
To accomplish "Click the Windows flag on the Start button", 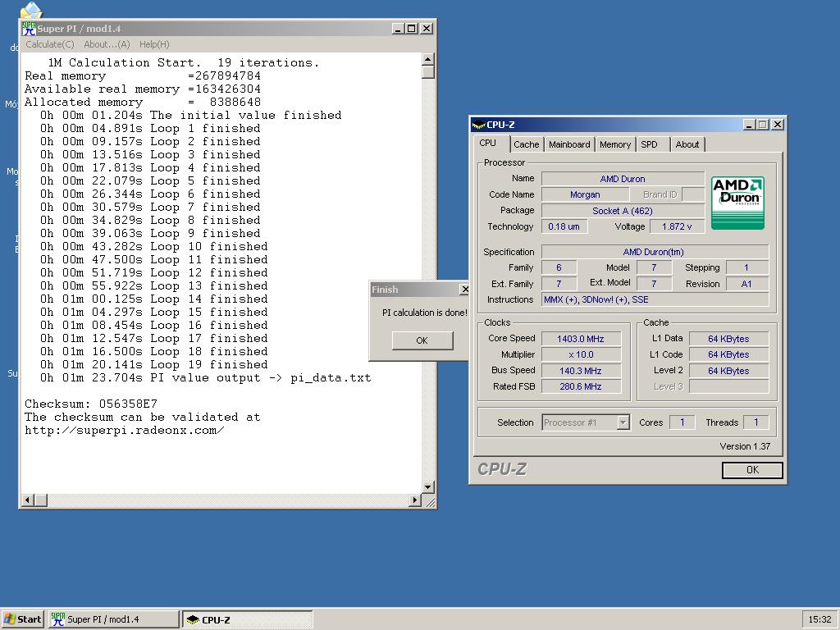I will tap(9, 619).
